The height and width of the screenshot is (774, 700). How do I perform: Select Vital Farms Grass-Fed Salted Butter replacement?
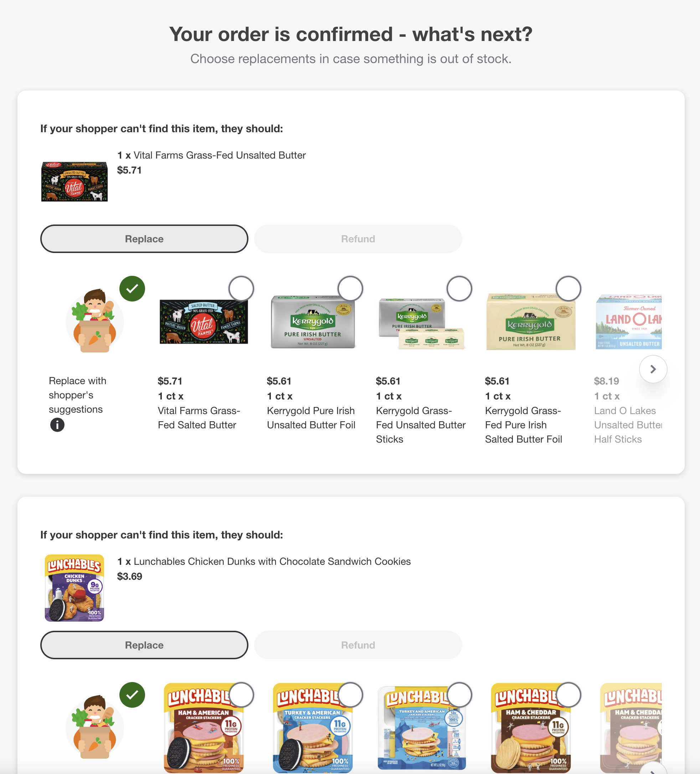[241, 288]
